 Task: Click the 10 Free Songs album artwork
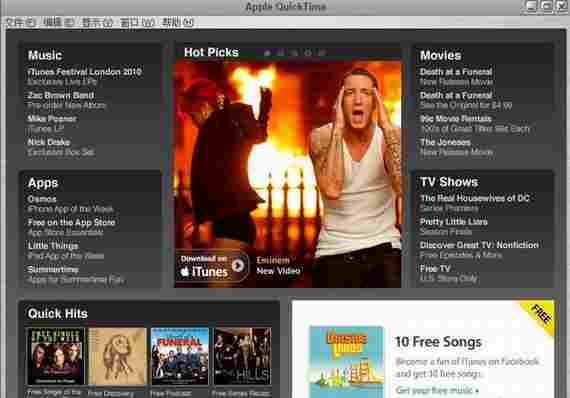click(346, 362)
